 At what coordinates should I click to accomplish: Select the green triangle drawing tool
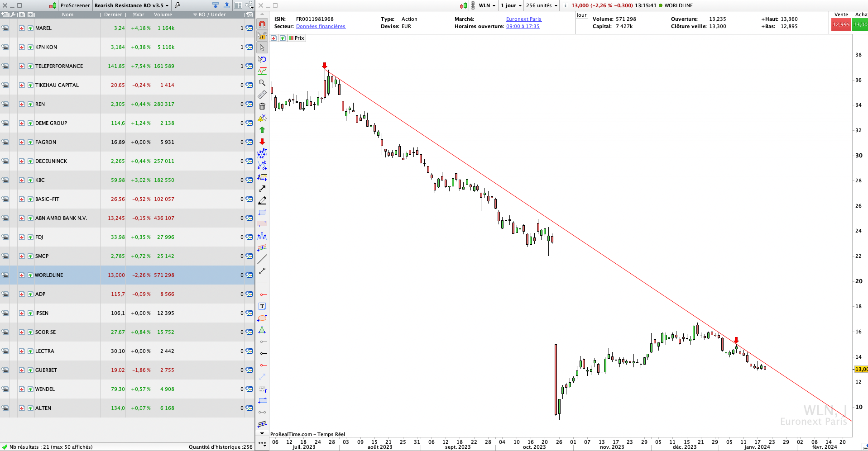point(262,330)
